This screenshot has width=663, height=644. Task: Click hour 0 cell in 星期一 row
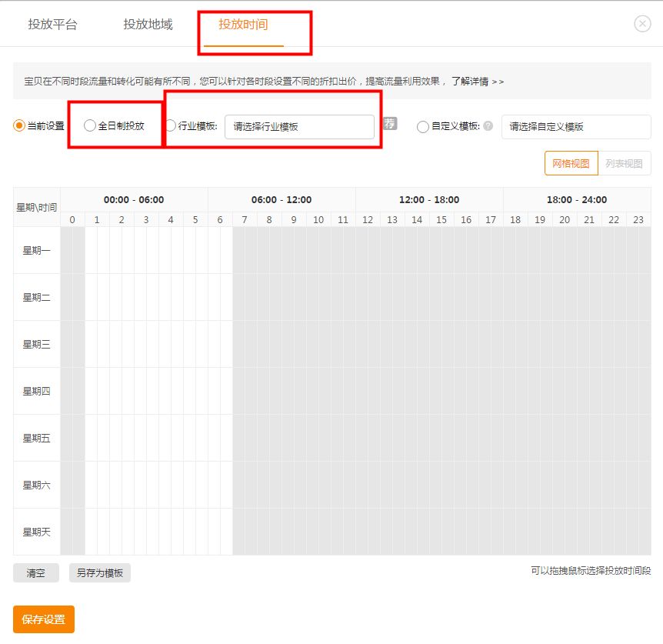[x=72, y=250]
